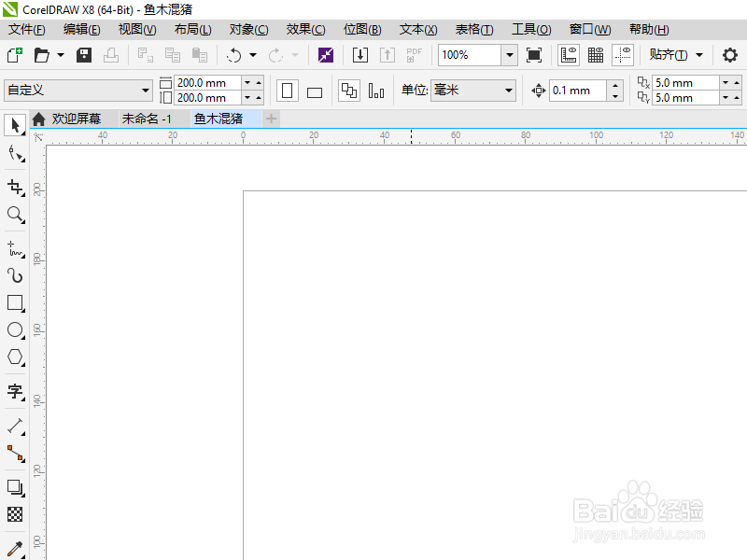
Task: Select the Zoom magnifier tool
Action: [15, 215]
